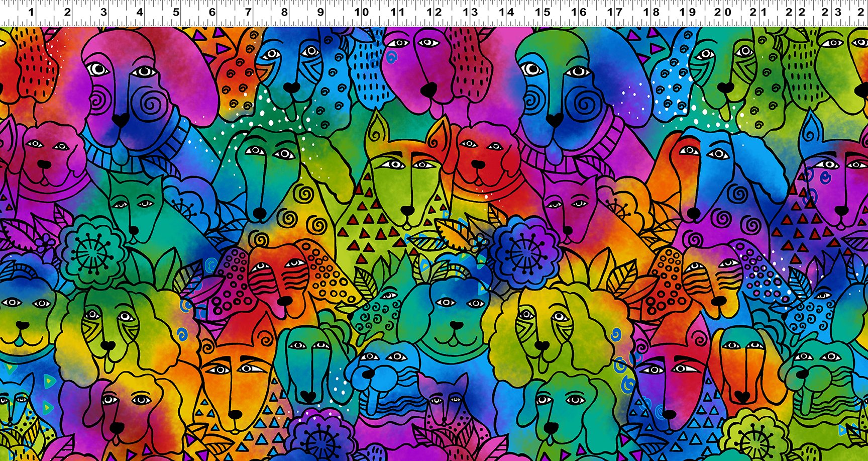
Task: Select the ruler number 17
Action: pos(615,12)
